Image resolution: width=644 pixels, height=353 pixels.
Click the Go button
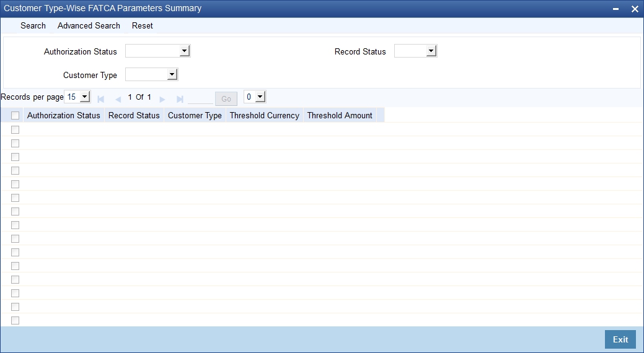point(226,99)
